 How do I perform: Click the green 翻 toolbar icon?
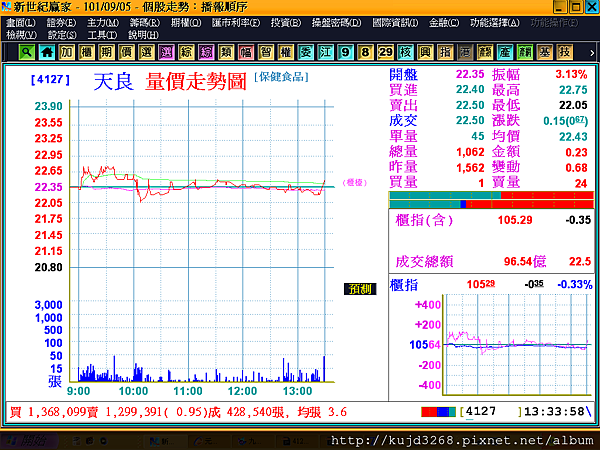coord(524,52)
